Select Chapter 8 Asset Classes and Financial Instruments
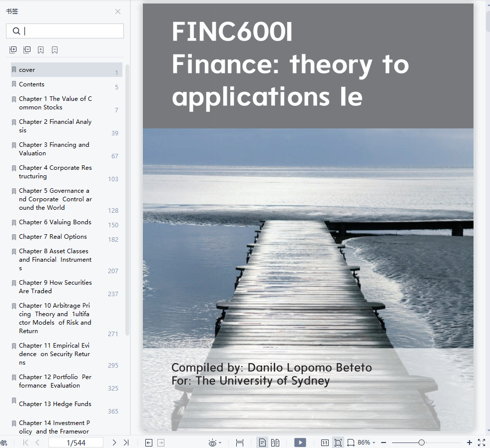Viewport: 490px width, 448px height. [x=66, y=260]
